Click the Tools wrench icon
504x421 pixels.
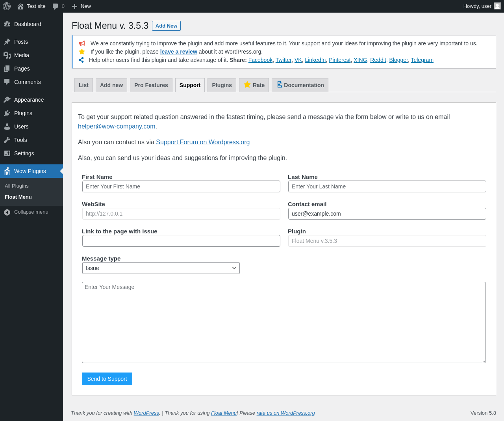click(x=7, y=140)
